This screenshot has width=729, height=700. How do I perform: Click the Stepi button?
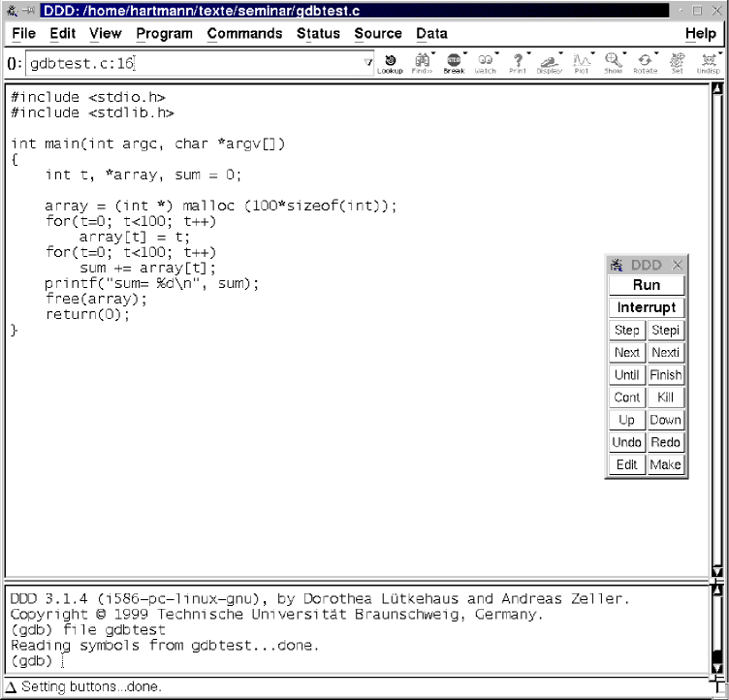tap(665, 331)
